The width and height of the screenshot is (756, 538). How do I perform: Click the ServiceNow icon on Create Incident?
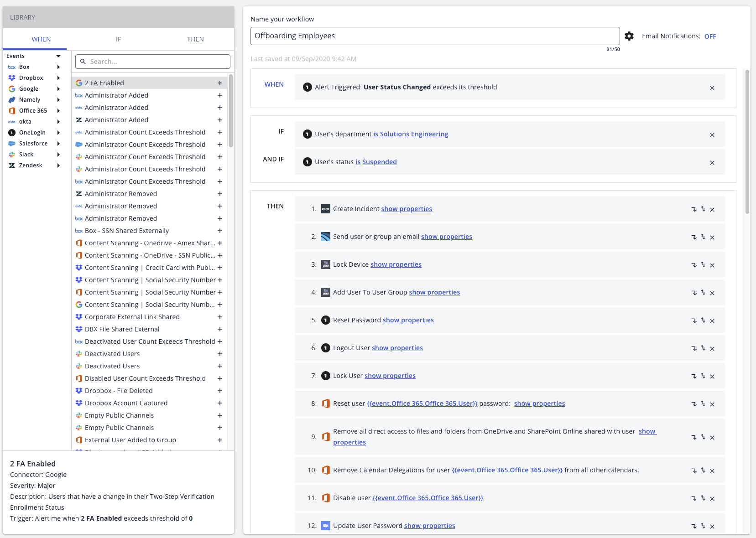click(x=326, y=209)
